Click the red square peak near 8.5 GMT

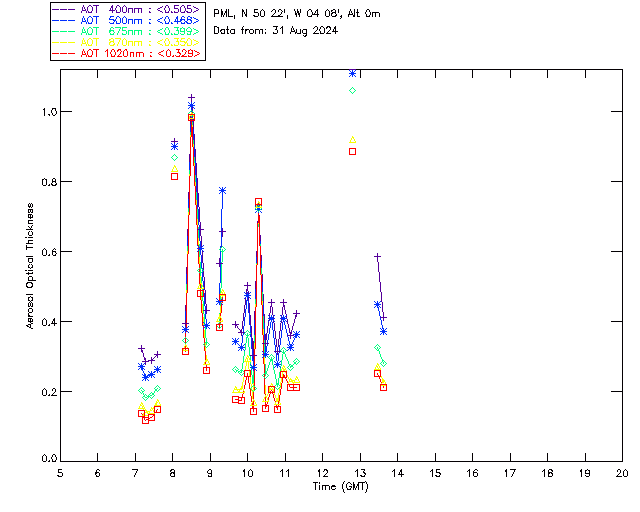click(191, 117)
